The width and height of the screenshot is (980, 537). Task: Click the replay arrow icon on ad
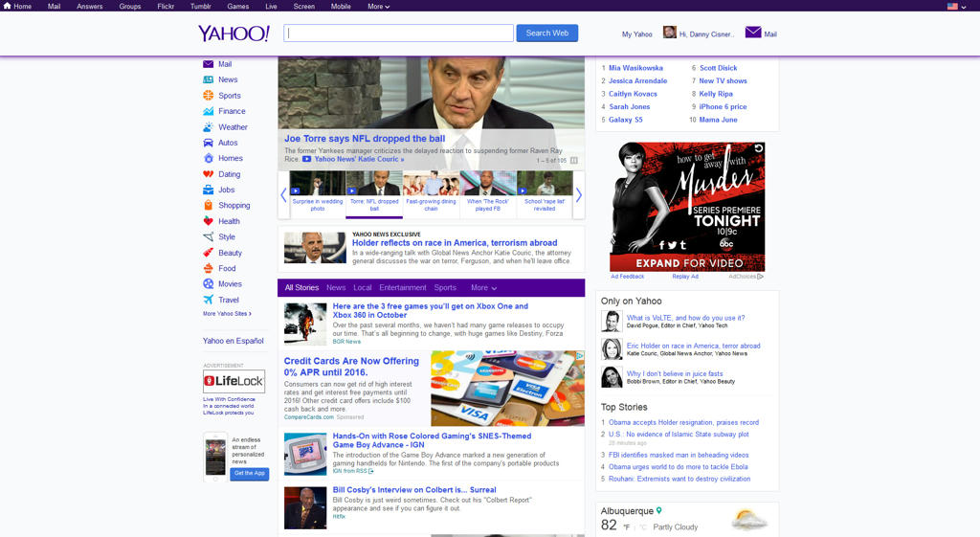759,148
